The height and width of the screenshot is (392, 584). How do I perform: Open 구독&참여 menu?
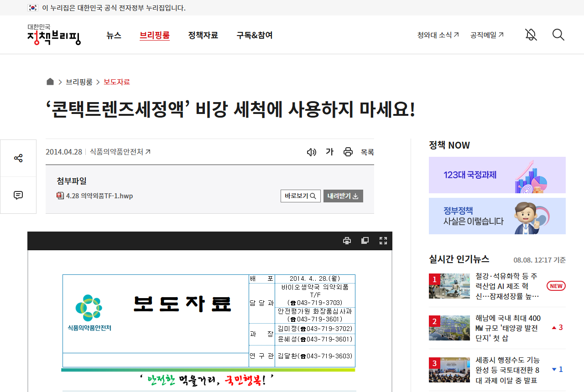pos(255,35)
